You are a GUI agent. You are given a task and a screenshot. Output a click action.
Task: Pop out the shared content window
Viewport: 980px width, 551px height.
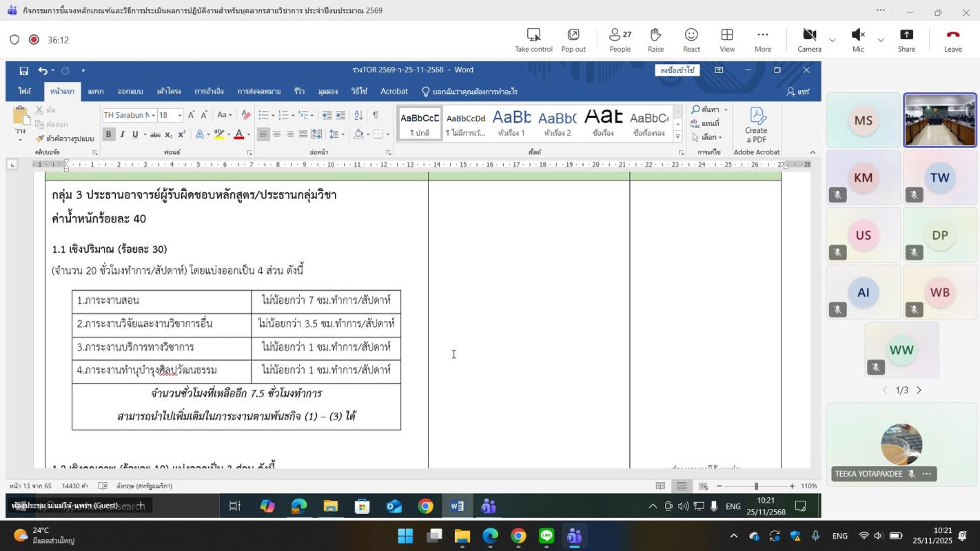click(x=573, y=40)
